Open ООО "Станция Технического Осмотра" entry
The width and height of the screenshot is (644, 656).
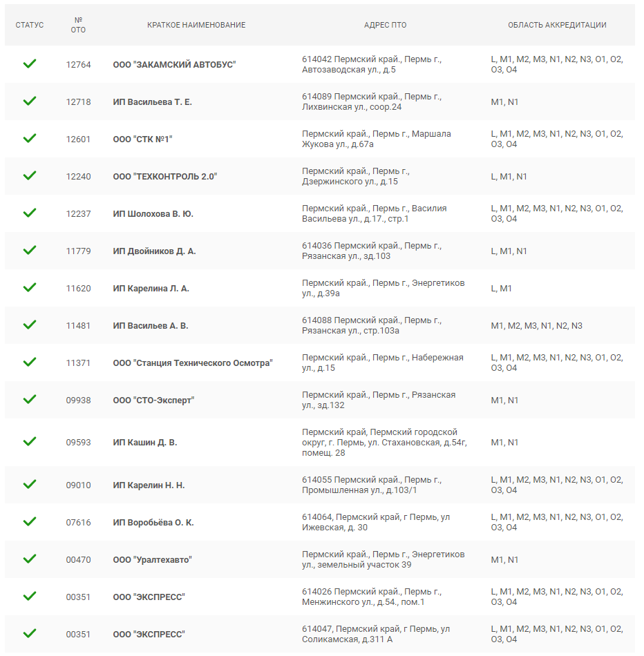[193, 363]
